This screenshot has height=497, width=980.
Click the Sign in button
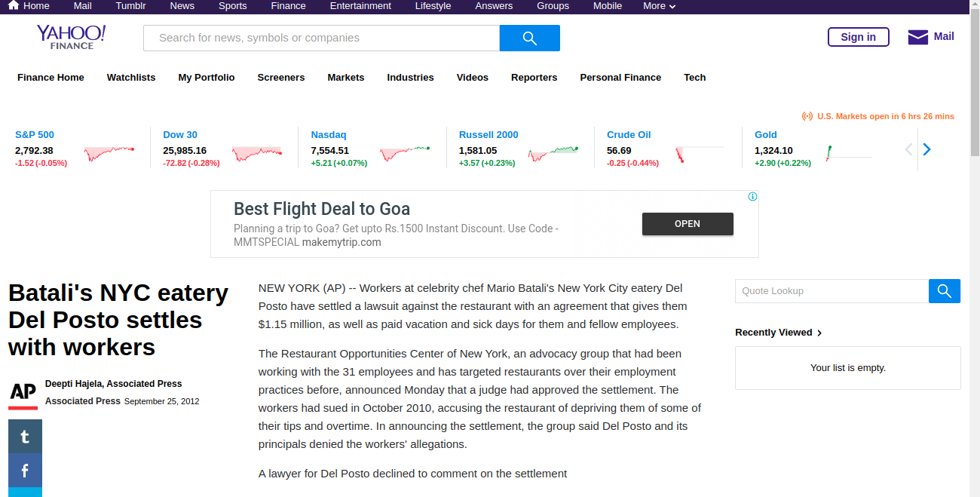click(x=859, y=37)
